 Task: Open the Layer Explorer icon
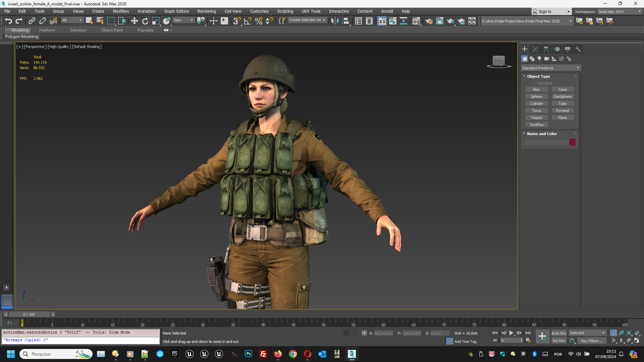pos(369,21)
